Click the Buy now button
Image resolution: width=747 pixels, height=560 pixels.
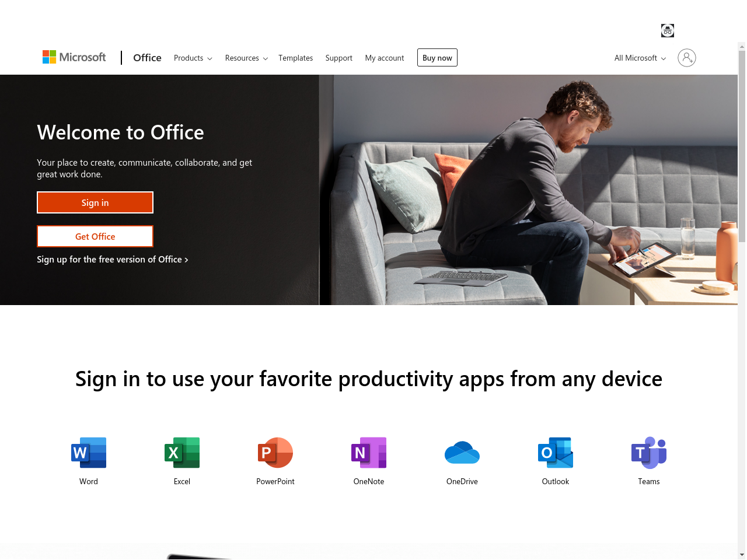click(437, 58)
